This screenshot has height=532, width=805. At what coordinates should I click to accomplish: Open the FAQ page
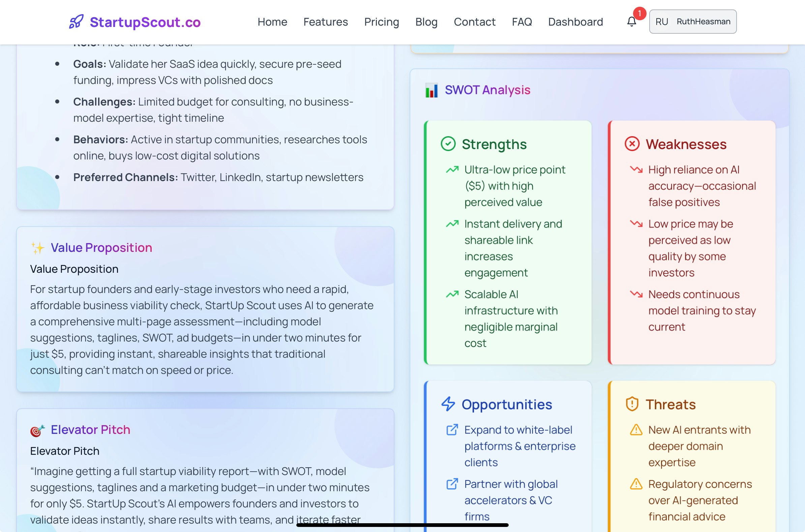tap(522, 22)
